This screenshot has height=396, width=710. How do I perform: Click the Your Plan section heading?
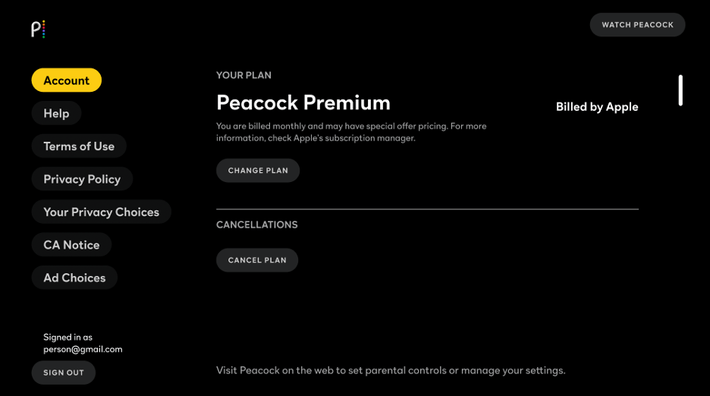pos(244,75)
